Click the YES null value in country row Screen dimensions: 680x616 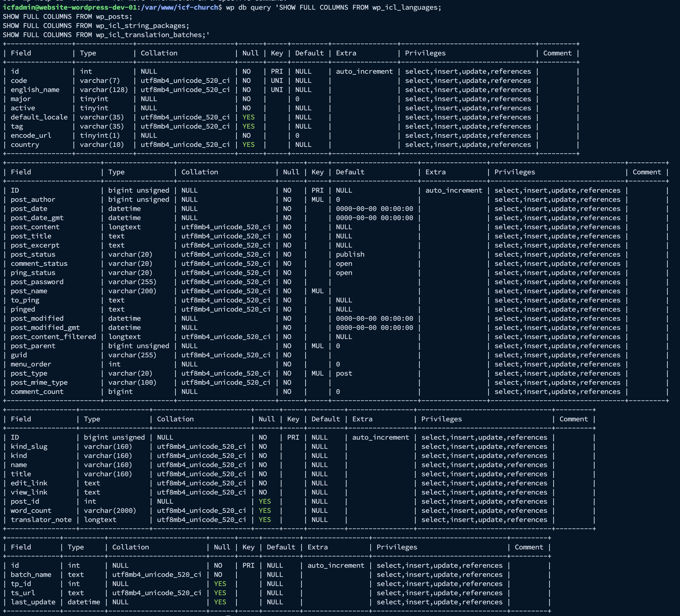point(249,144)
